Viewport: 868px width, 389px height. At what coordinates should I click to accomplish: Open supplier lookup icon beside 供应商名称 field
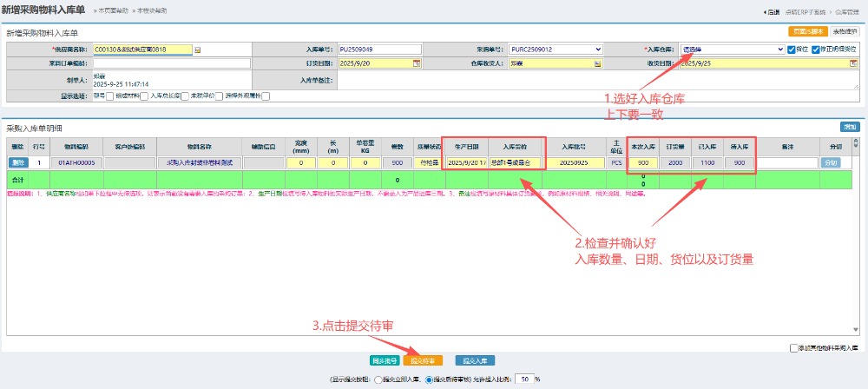pyautogui.click(x=198, y=49)
